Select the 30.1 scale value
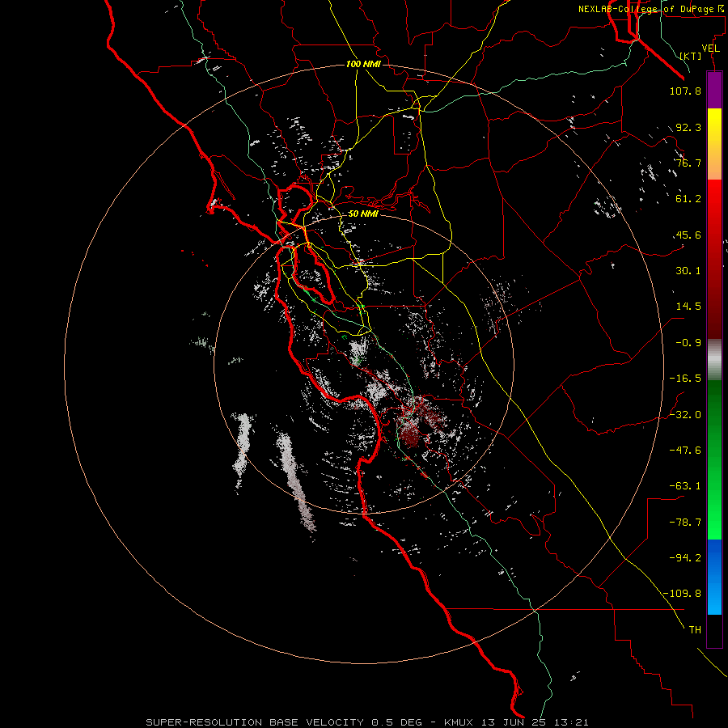728x728 pixels. [x=688, y=271]
